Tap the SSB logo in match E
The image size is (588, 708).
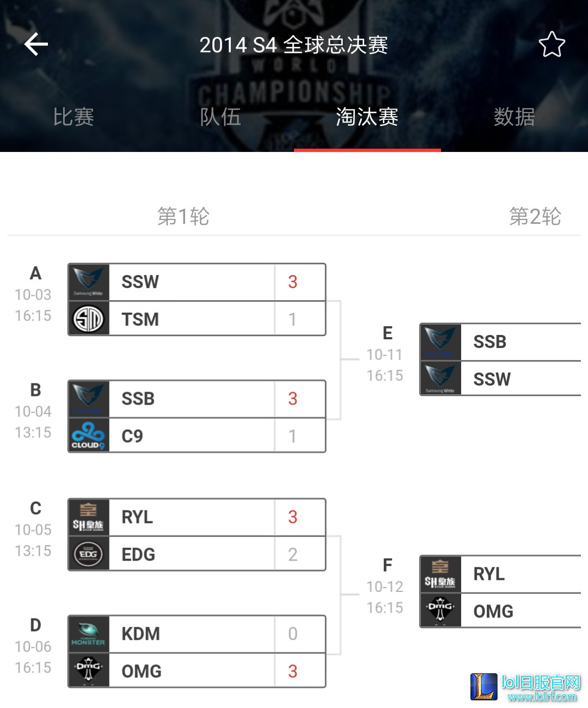point(440,341)
